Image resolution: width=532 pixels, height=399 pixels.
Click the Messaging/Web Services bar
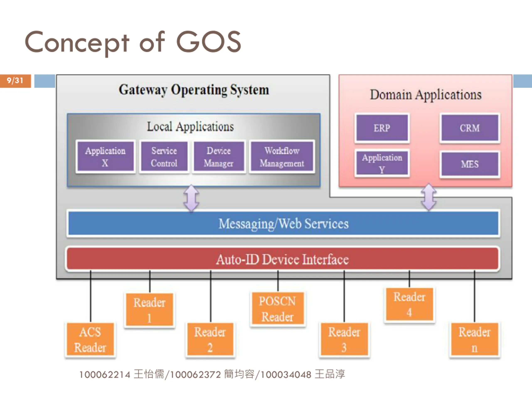(x=283, y=223)
